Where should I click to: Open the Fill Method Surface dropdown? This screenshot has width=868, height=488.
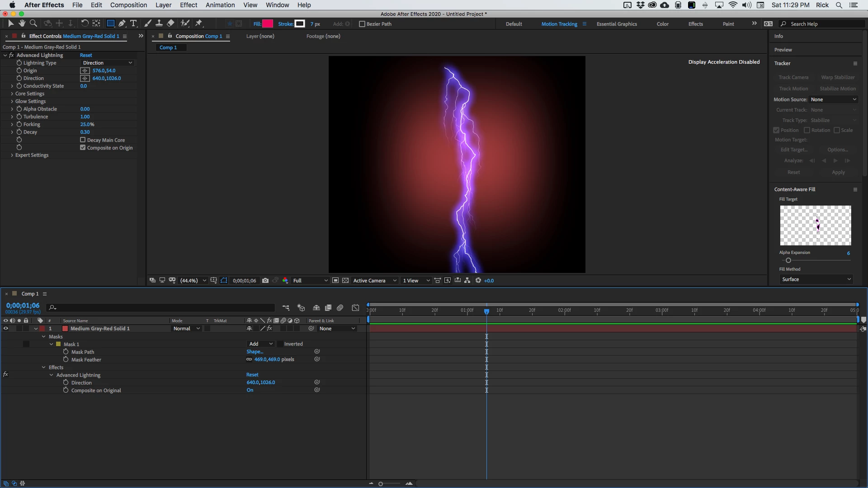[x=816, y=279]
